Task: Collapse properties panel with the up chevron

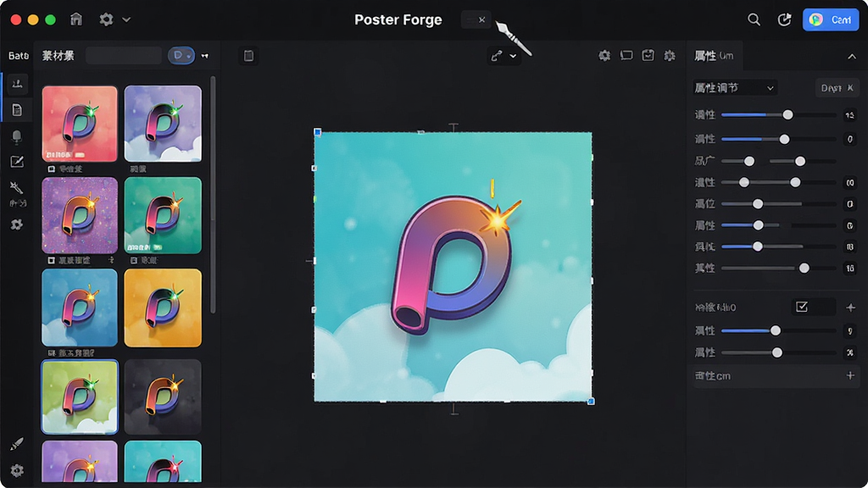Action: tap(851, 57)
